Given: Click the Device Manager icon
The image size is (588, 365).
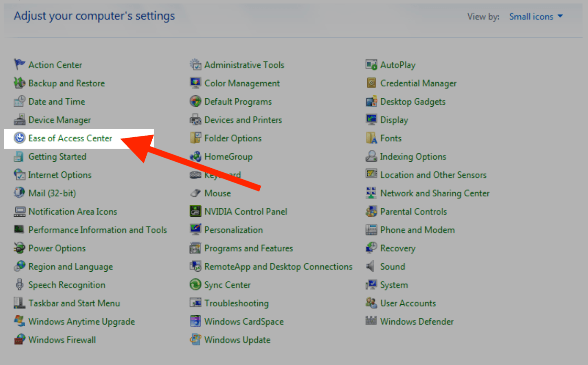Looking at the screenshot, I should click(x=19, y=119).
